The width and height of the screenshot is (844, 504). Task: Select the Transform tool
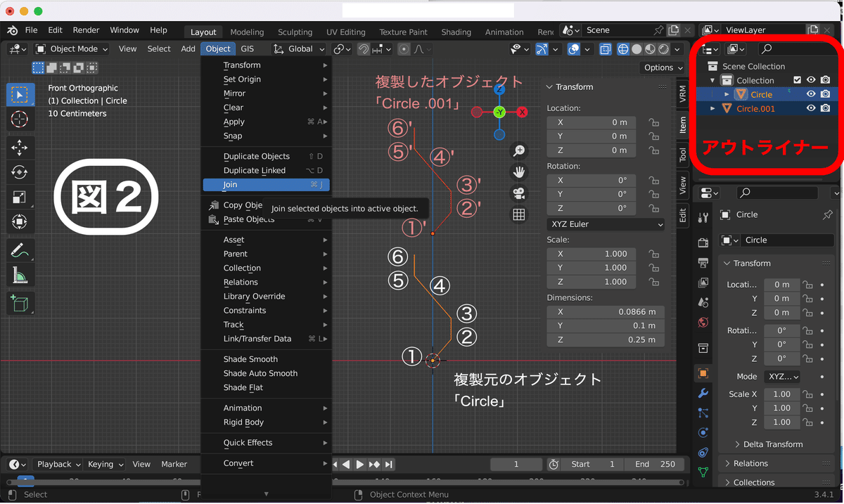tap(20, 222)
